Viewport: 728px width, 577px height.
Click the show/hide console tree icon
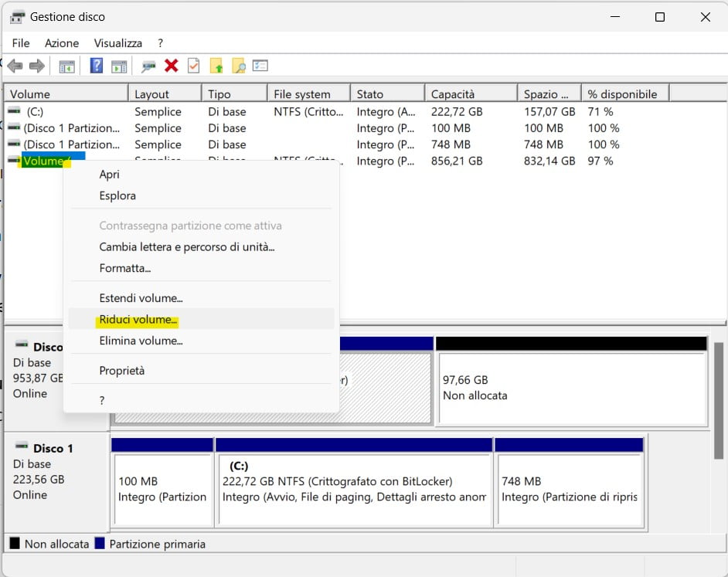[x=67, y=66]
